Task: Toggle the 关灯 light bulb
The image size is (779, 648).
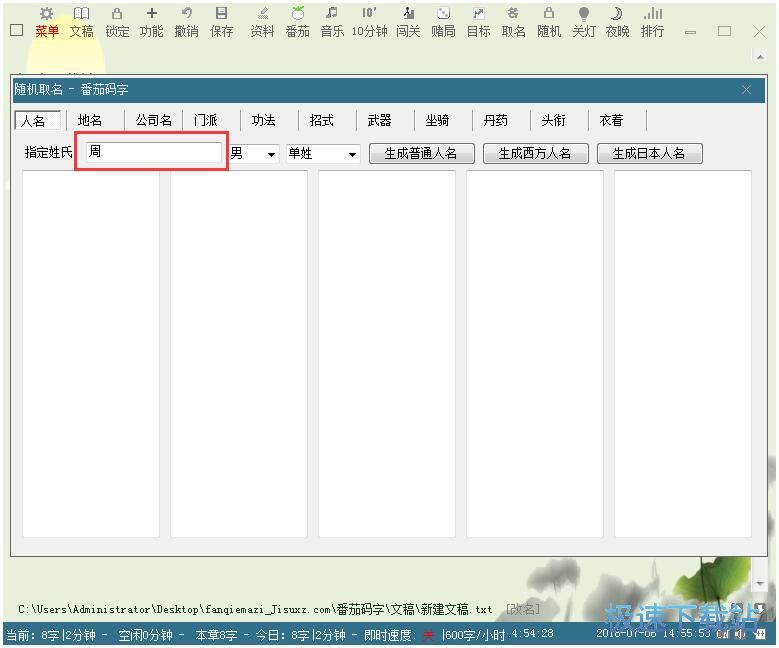Action: click(584, 22)
